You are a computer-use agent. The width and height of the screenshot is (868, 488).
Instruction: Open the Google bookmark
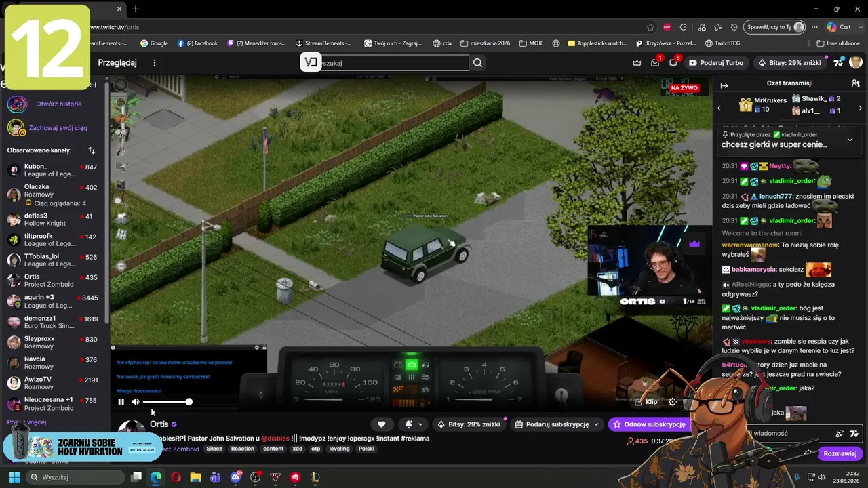[x=154, y=43]
